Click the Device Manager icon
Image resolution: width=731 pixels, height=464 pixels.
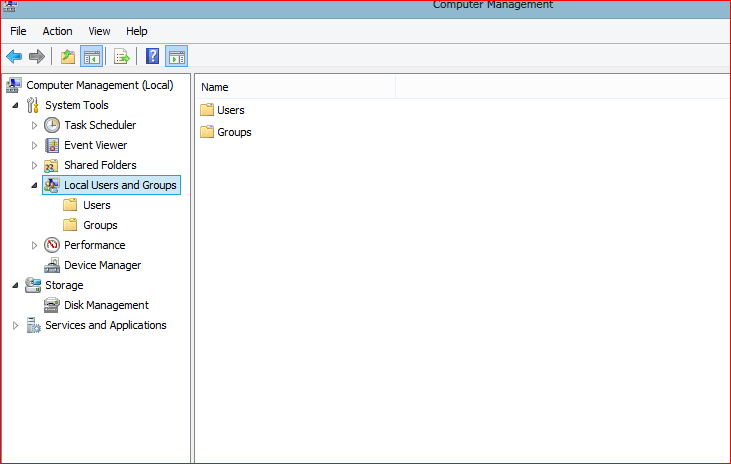click(x=52, y=265)
